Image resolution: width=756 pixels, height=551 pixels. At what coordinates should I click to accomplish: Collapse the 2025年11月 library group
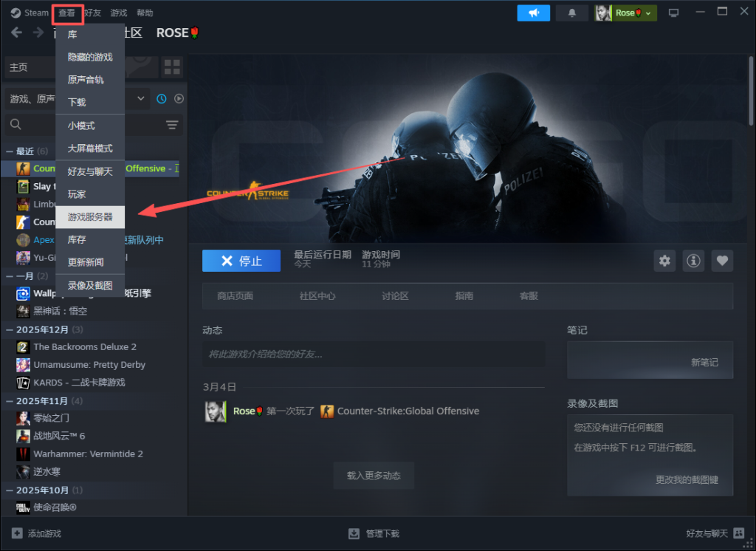(10, 401)
